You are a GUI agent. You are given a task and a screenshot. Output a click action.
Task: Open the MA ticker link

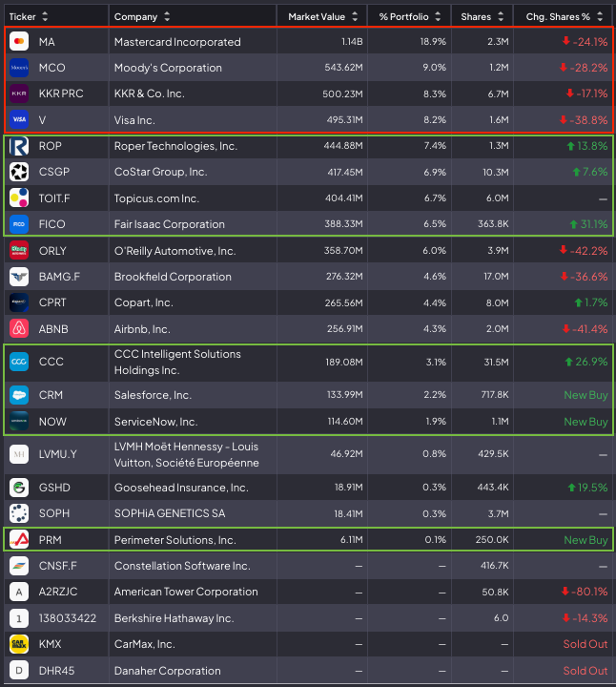tap(47, 42)
